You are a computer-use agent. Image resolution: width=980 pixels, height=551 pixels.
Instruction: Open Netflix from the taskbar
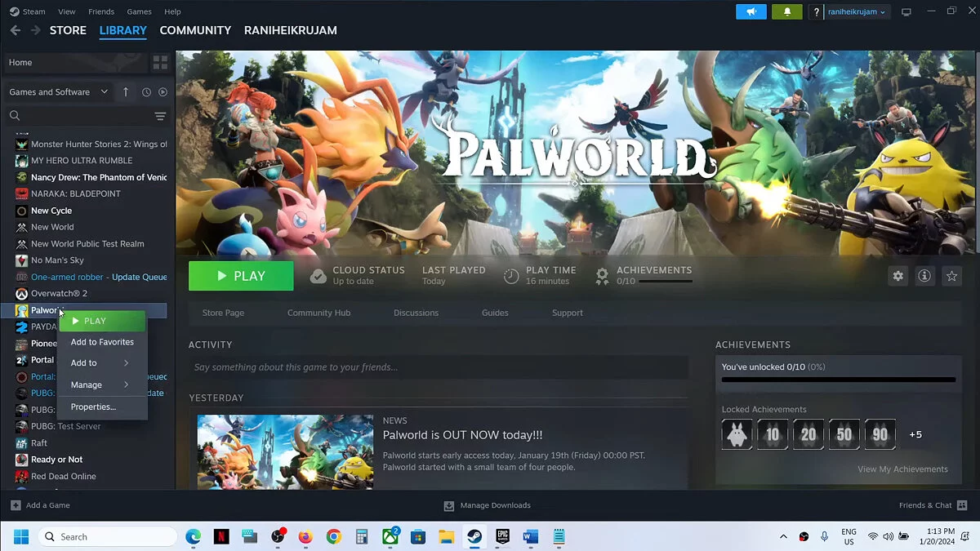tap(221, 536)
